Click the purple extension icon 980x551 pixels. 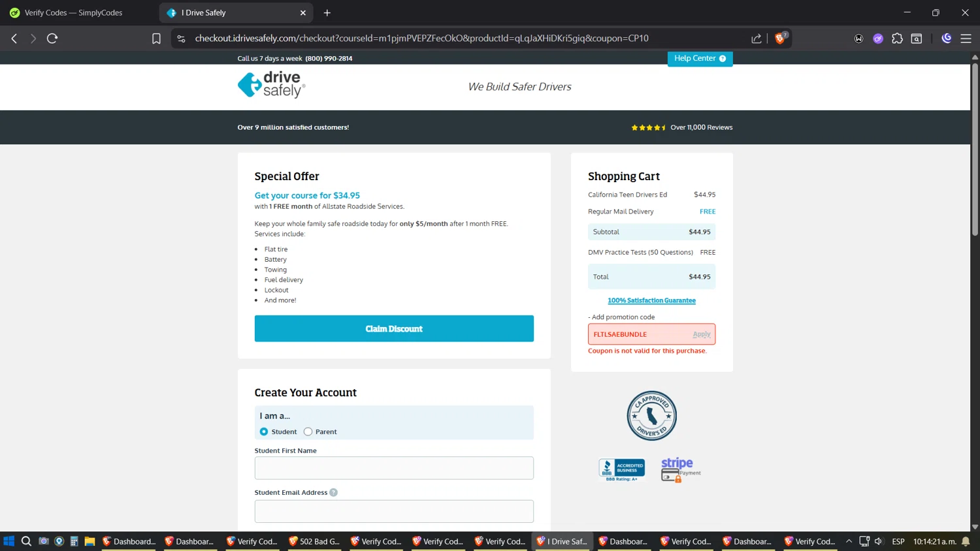pyautogui.click(x=878, y=39)
